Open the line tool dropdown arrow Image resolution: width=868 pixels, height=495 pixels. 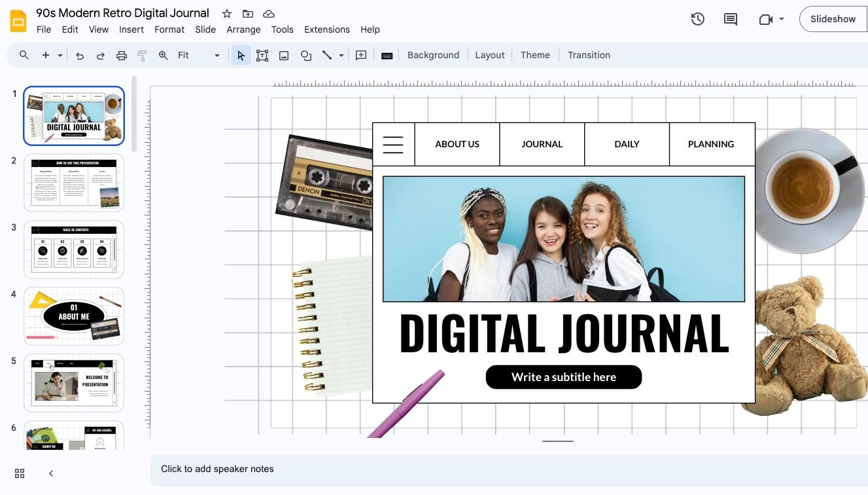[x=341, y=56]
